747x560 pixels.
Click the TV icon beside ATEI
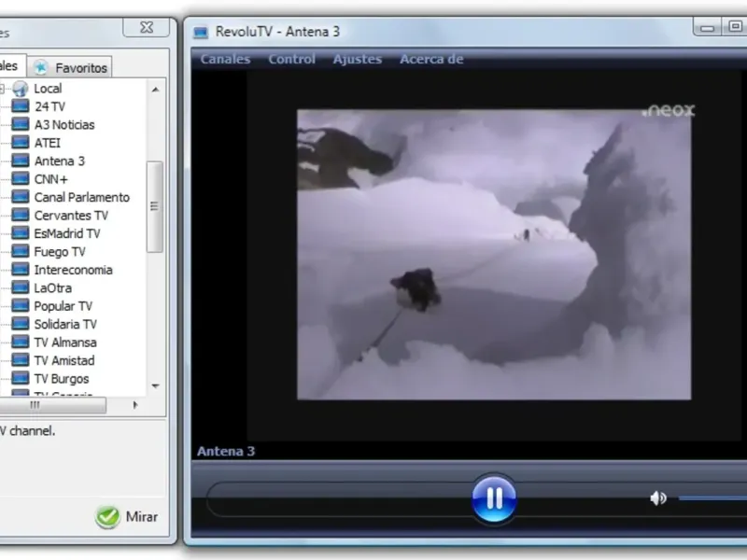(20, 142)
